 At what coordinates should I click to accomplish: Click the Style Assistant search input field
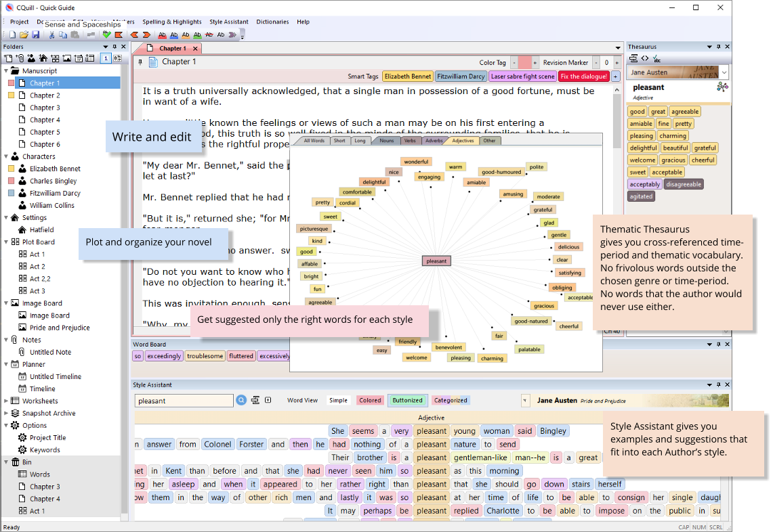point(184,401)
